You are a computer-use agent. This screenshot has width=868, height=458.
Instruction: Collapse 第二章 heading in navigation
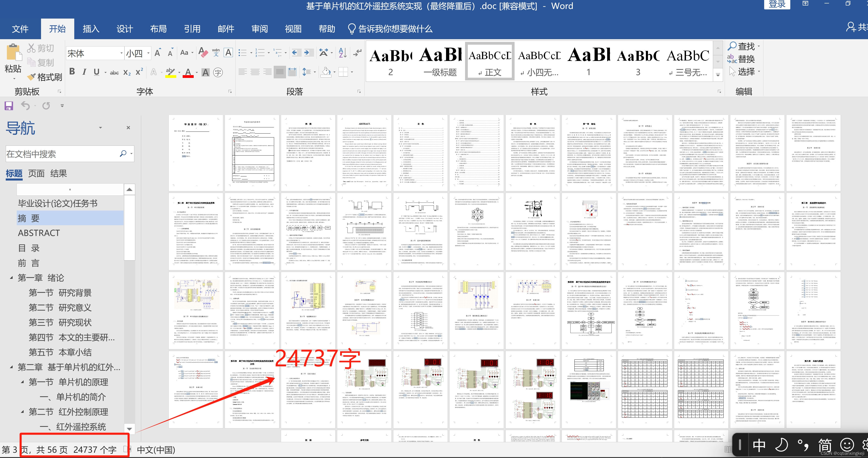click(x=11, y=367)
